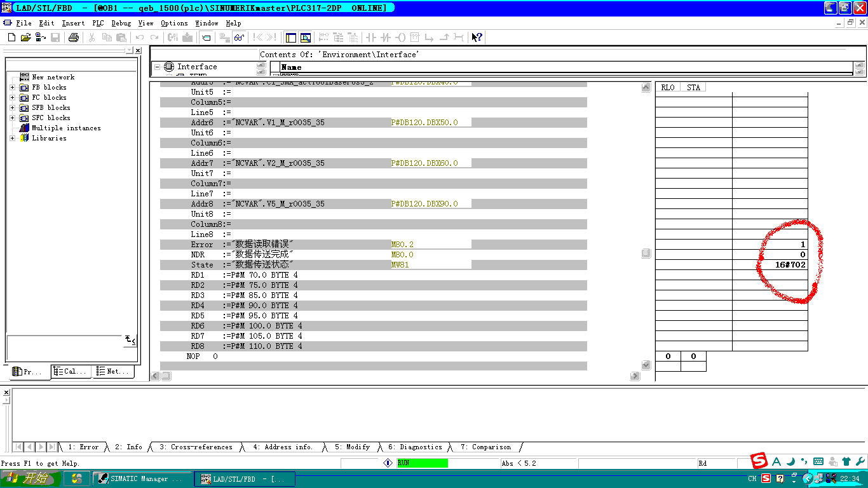Screen dimensions: 868x488
Task: Expand the SFB blocks tree node
Action: (12, 108)
